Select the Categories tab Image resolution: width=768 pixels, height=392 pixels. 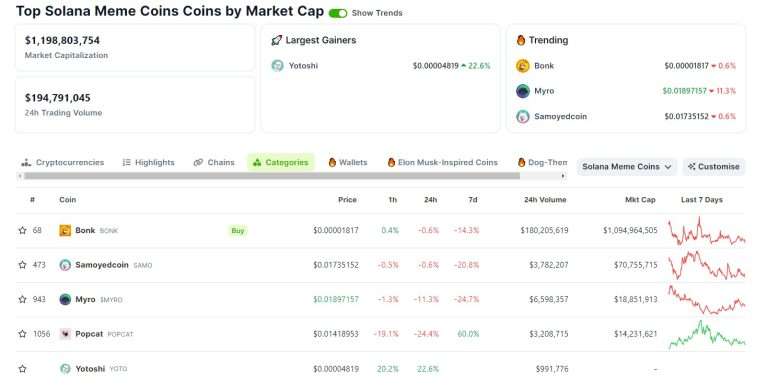pos(281,163)
